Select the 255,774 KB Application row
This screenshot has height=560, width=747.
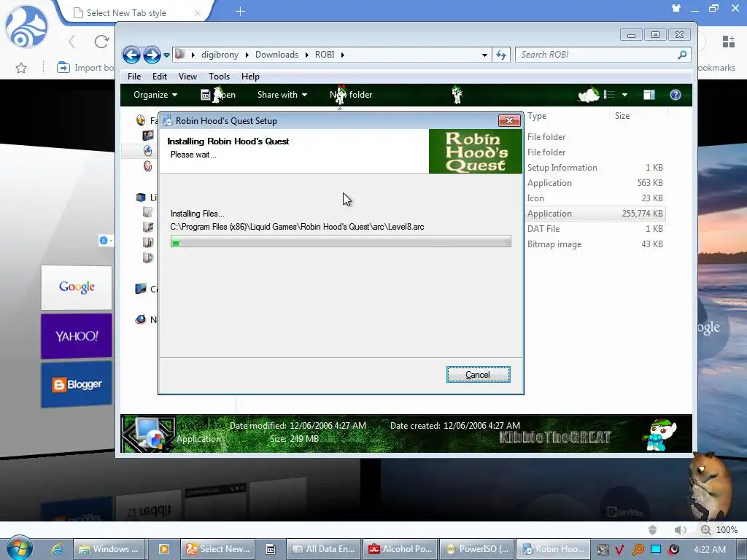click(595, 214)
